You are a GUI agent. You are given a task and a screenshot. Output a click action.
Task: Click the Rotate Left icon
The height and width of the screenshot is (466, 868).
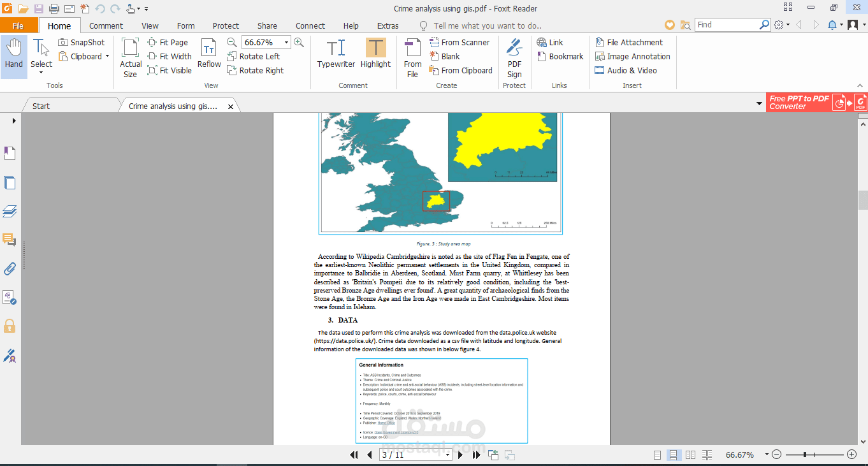(232, 56)
